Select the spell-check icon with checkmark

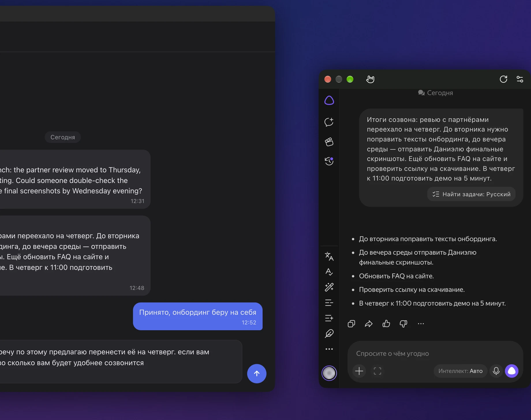tap(329, 272)
